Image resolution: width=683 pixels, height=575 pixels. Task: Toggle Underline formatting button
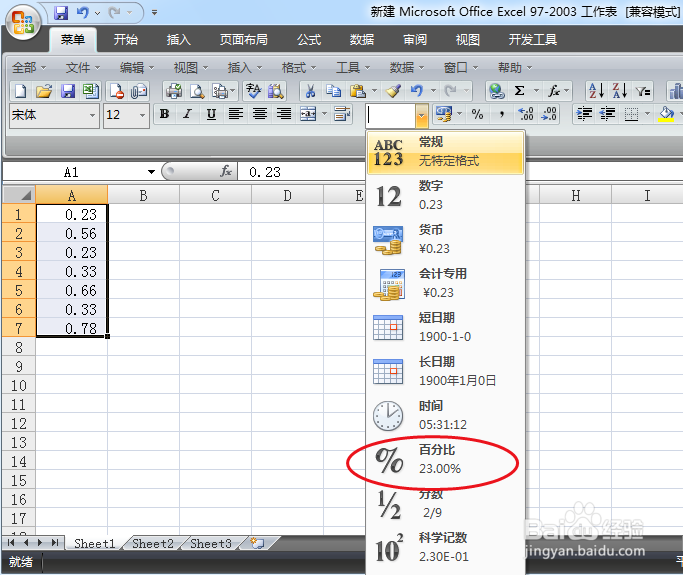click(211, 114)
